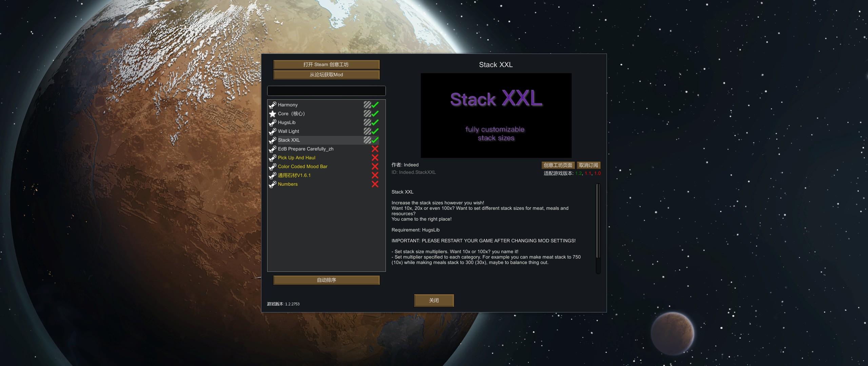Click 取消订阅 to unsubscribe
Viewport: 868px width, 366px height.
(x=588, y=165)
